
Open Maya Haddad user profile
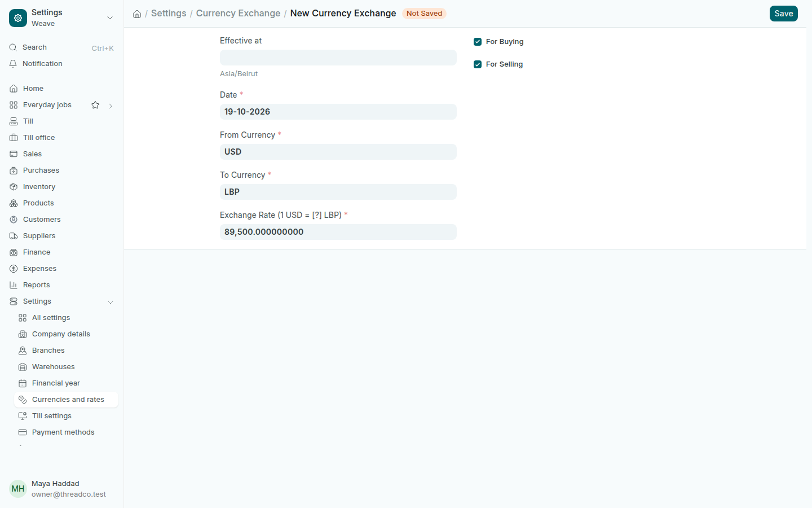coord(62,489)
